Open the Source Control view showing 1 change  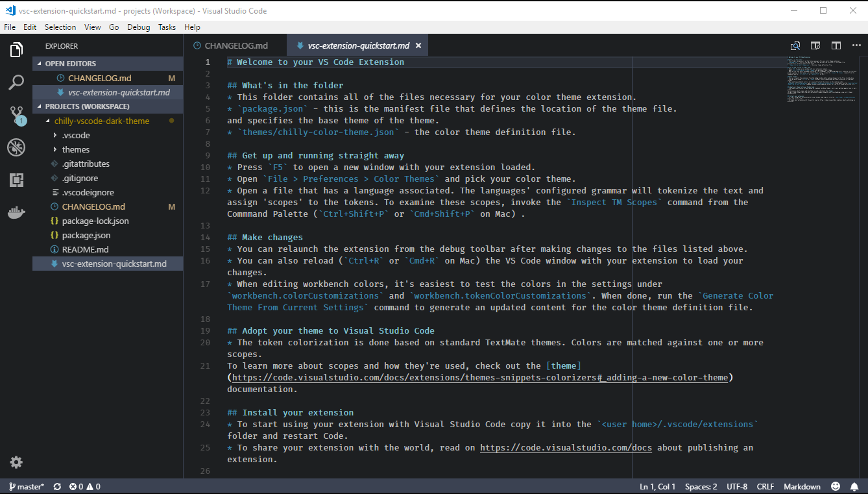click(16, 114)
